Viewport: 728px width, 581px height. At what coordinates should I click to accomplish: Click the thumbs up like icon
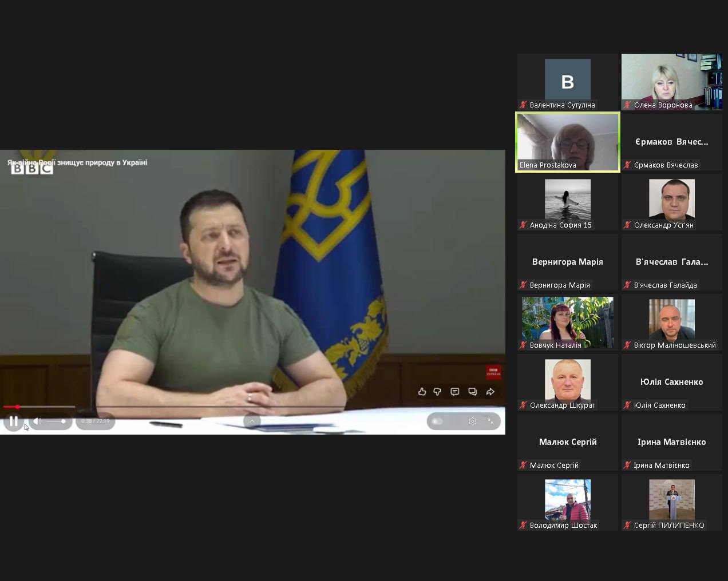[x=422, y=392]
